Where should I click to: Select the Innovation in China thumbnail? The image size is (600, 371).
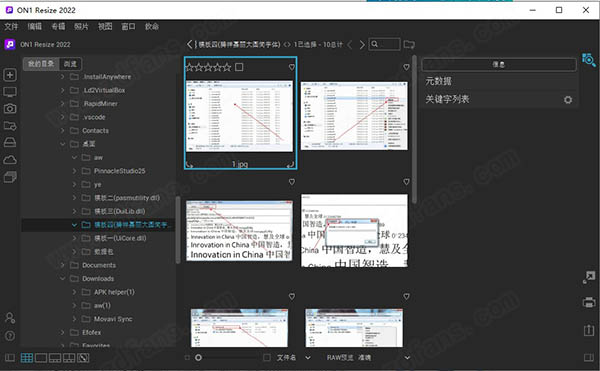(x=240, y=231)
